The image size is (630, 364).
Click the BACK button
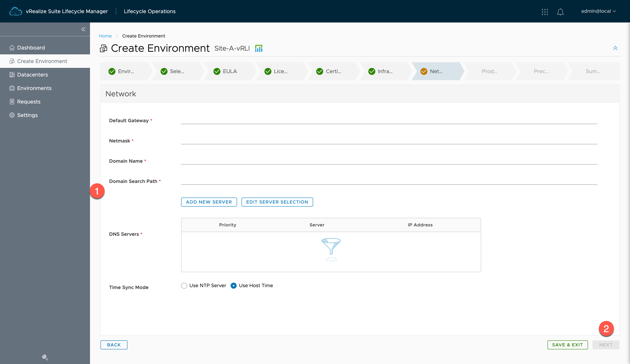(x=114, y=345)
